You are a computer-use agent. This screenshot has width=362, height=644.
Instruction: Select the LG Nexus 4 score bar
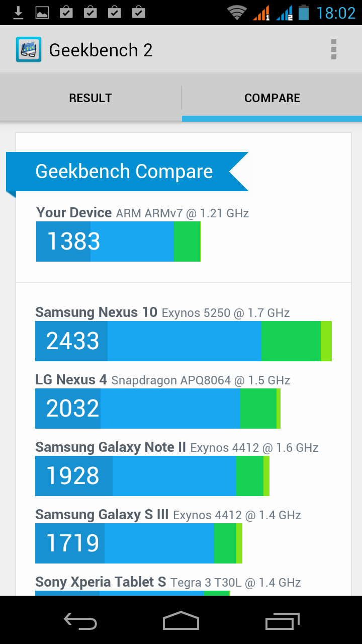coord(157,409)
